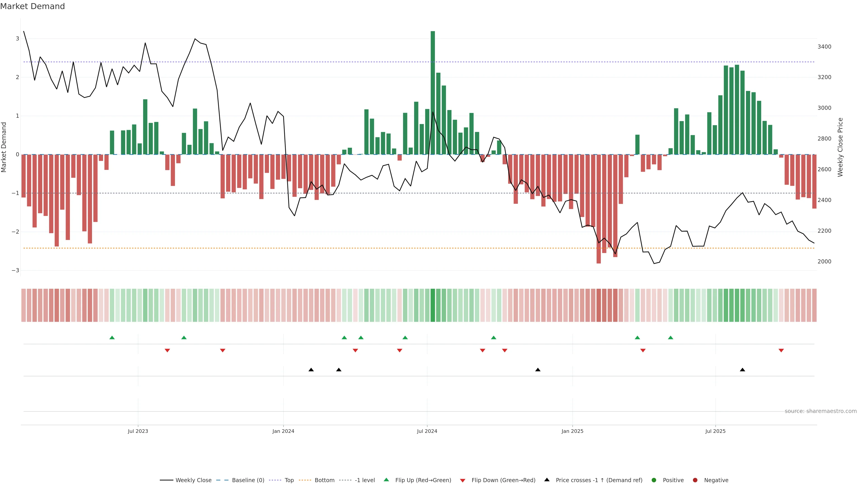Click the source: sharemaestro.com text
The height and width of the screenshot is (488, 868).
click(821, 411)
